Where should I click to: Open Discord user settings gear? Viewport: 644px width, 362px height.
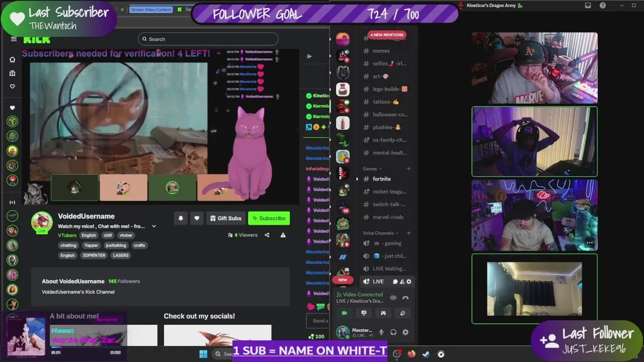406,332
